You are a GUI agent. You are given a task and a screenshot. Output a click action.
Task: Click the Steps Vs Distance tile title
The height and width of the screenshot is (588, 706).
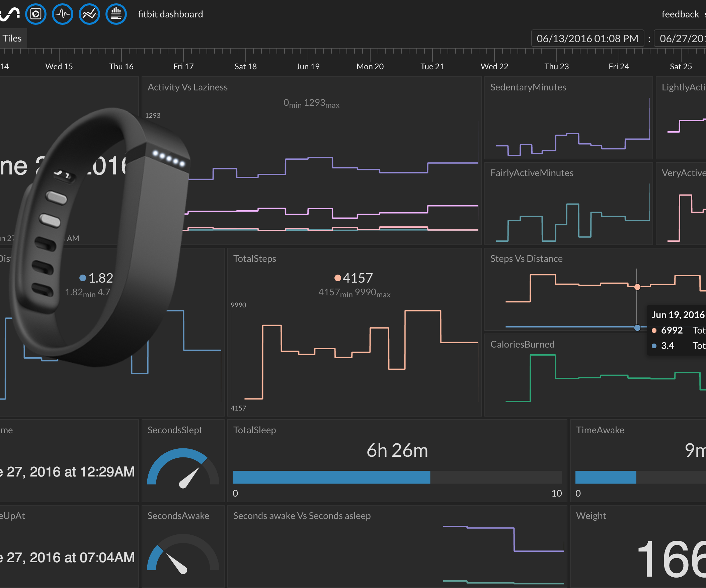point(527,259)
